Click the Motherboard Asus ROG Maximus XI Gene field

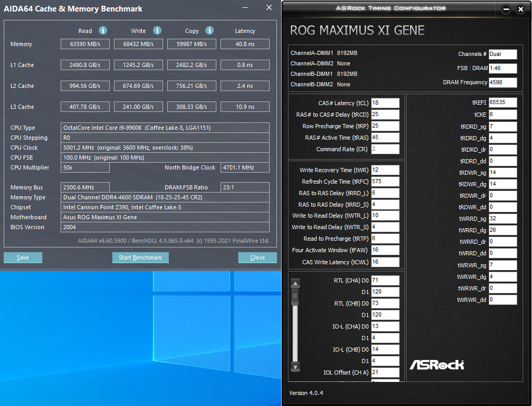165,217
